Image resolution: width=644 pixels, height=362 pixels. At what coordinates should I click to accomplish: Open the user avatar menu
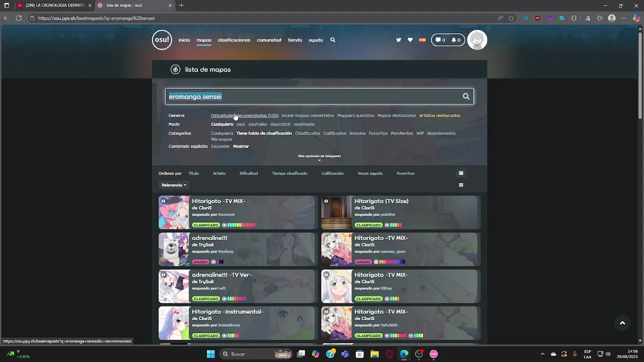(x=477, y=40)
